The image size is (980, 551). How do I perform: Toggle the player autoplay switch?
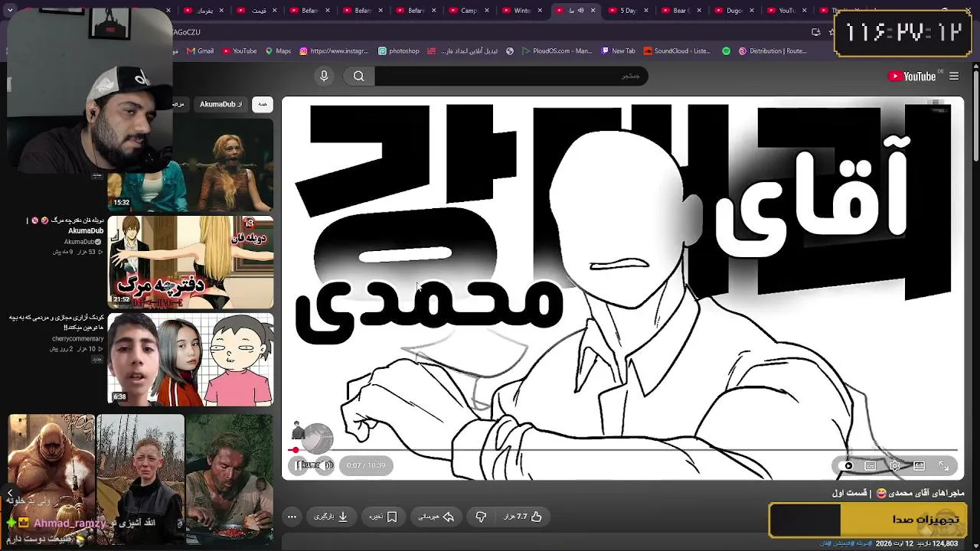848,465
